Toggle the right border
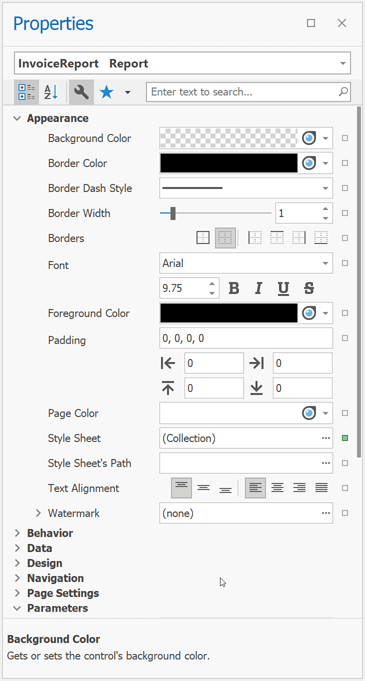This screenshot has width=365, height=681. point(299,238)
